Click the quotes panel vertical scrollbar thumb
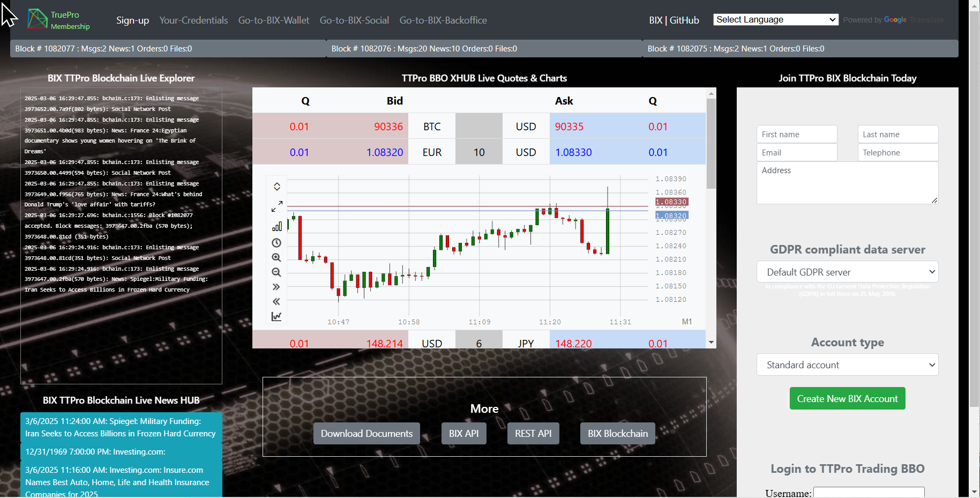The height and width of the screenshot is (498, 980). point(711,143)
